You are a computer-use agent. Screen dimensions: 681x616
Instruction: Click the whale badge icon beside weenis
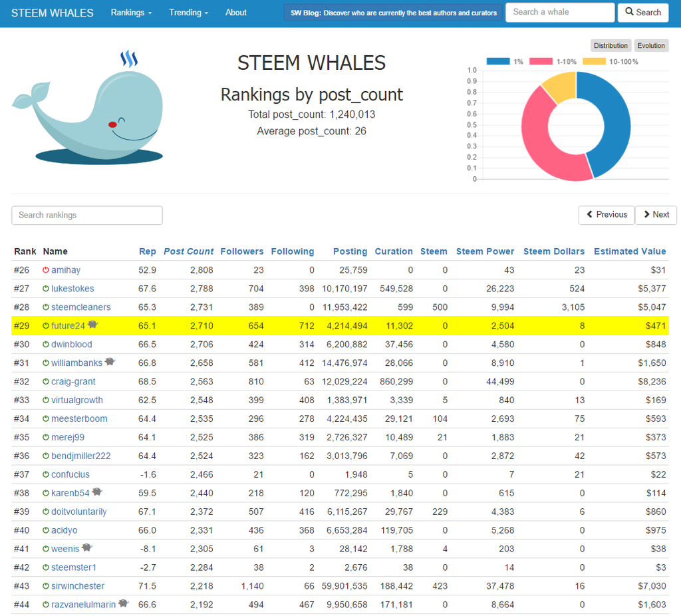[86, 548]
